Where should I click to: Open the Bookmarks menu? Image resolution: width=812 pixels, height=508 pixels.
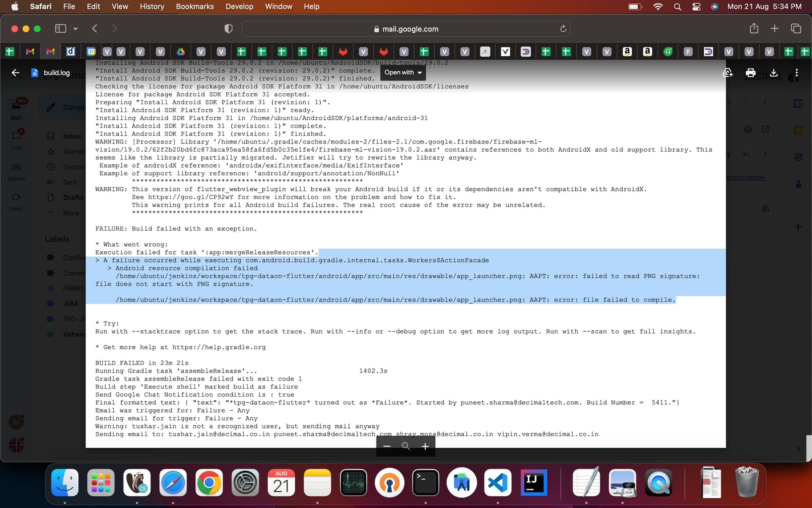click(195, 6)
